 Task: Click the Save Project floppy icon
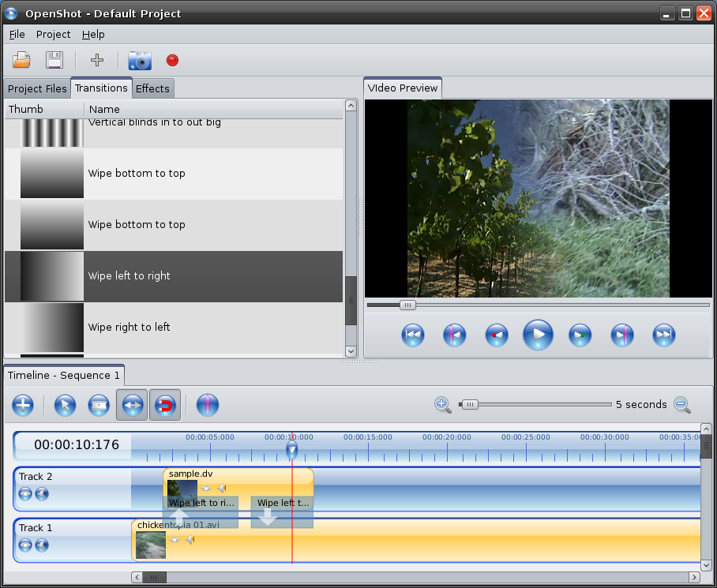click(54, 60)
